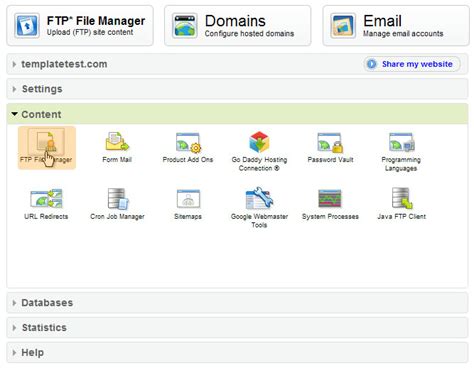Click the 'Google Webmaster Tools' label text
This screenshot has height=368, width=474.
259,221
